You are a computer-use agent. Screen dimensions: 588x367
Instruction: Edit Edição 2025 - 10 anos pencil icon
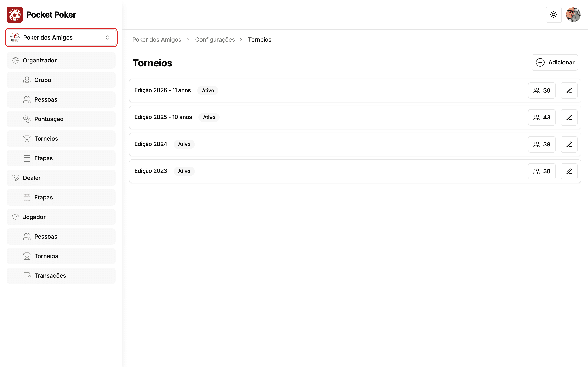coord(569,117)
